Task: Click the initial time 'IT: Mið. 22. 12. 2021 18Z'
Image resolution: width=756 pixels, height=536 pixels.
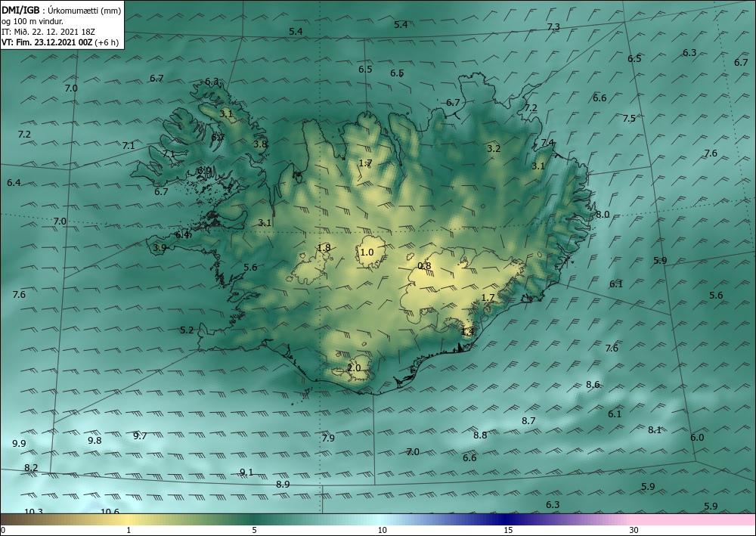Action: [48, 32]
